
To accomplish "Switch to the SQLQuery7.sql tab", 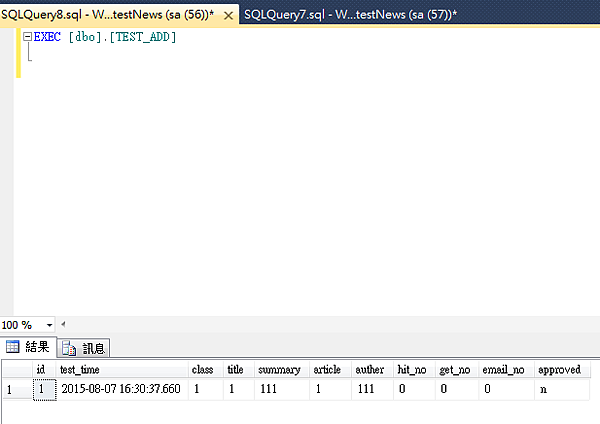I will (351, 15).
